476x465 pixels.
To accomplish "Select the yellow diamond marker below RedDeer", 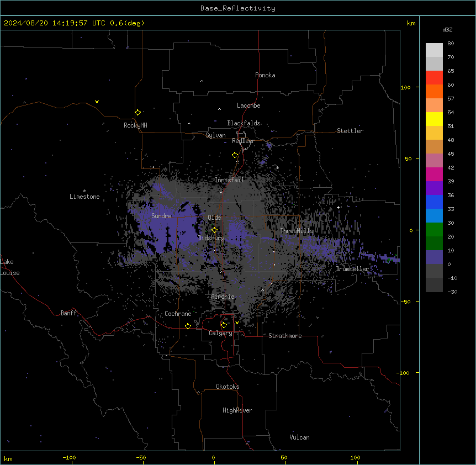I will coord(235,155).
